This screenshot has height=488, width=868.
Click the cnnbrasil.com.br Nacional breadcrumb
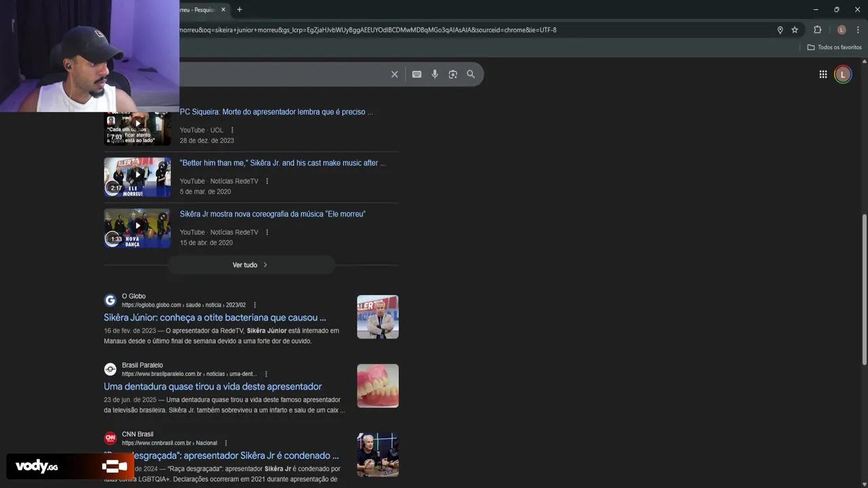[170, 443]
